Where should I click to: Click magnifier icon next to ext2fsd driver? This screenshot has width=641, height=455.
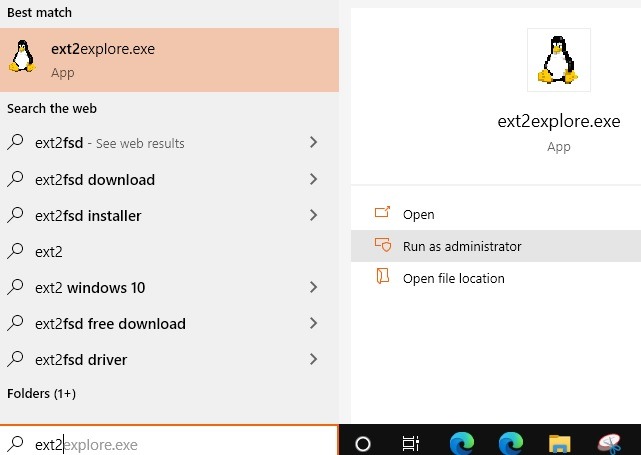16,359
